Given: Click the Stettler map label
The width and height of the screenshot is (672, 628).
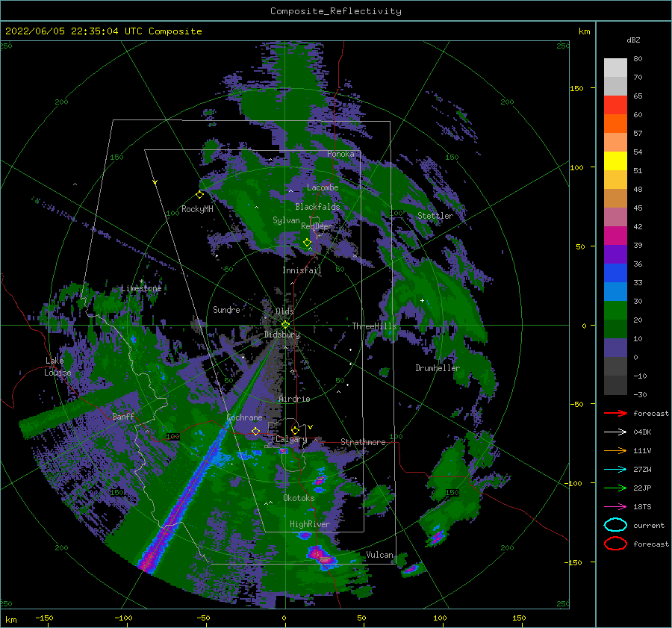Looking at the screenshot, I should (x=435, y=216).
